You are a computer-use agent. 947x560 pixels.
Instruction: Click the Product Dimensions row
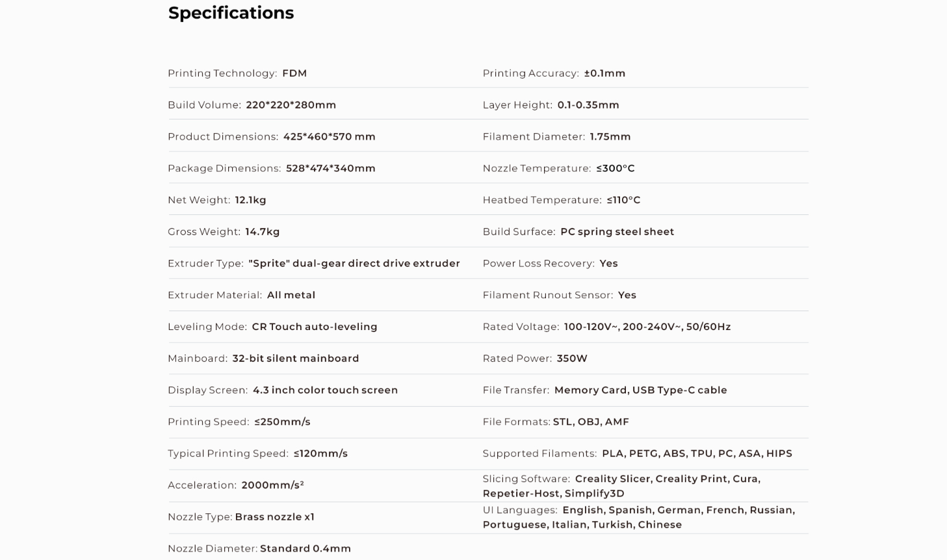coord(271,136)
